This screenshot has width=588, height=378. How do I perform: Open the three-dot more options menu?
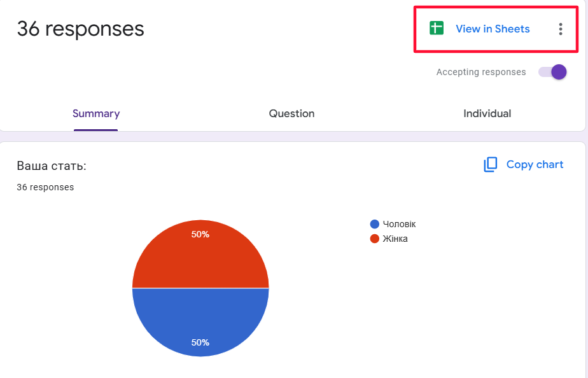pos(560,29)
